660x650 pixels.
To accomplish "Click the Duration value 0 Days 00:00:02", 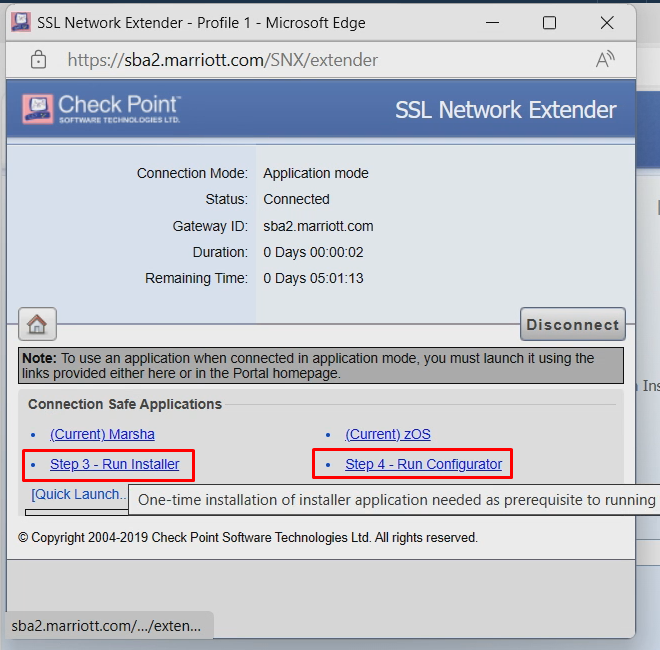I will pos(313,252).
